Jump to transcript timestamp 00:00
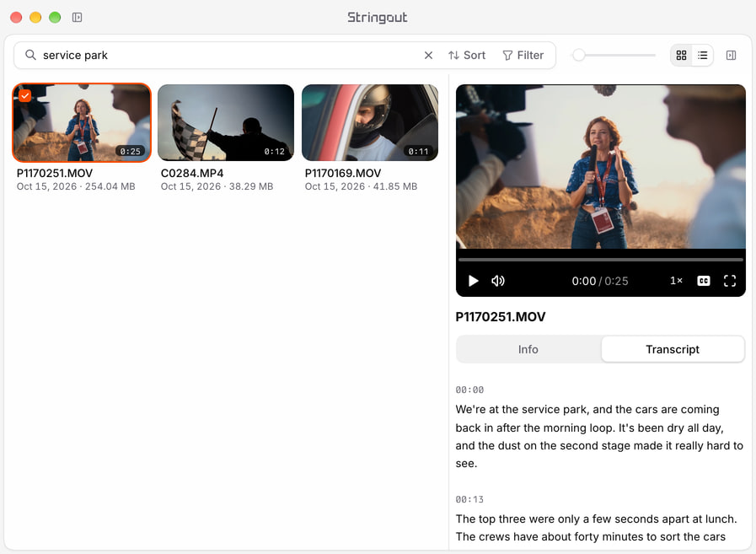Viewport: 756px width, 554px height. 469,390
